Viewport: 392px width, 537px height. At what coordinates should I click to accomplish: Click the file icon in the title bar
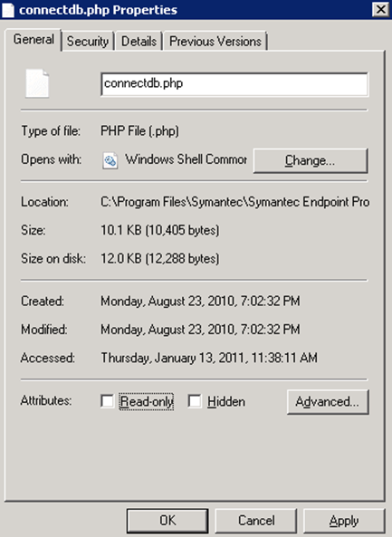tap(8, 10)
